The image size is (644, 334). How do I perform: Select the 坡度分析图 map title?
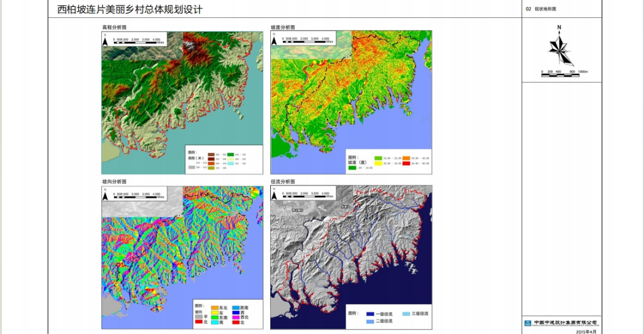(x=283, y=27)
